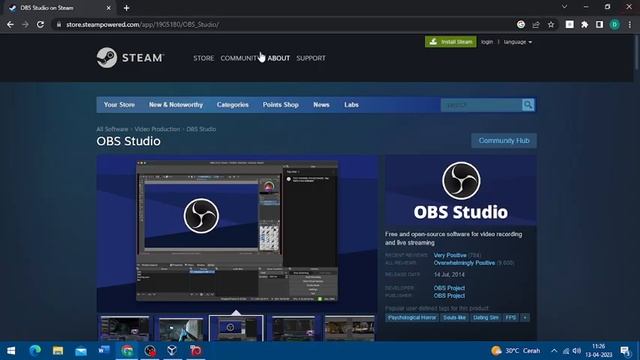The height and width of the screenshot is (360, 640).
Task: Click the Video Production breadcrumb
Action: 157,129
